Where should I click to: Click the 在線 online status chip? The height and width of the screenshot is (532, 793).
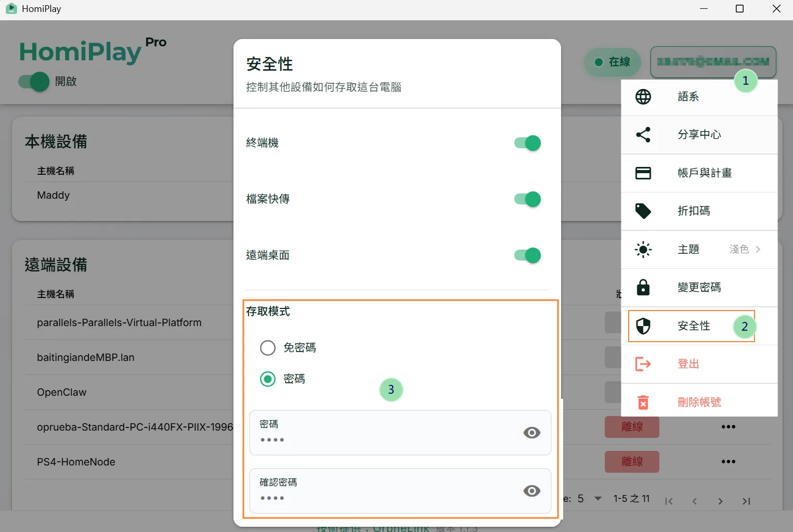[x=613, y=62]
